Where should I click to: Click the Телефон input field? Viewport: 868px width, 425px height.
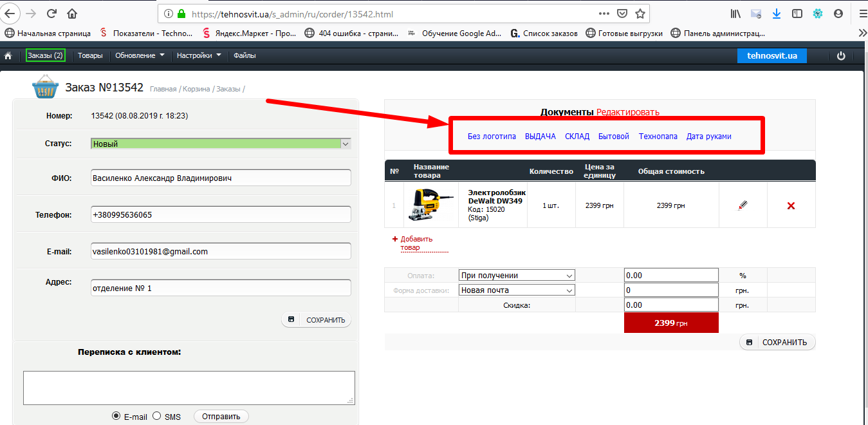[x=221, y=214]
